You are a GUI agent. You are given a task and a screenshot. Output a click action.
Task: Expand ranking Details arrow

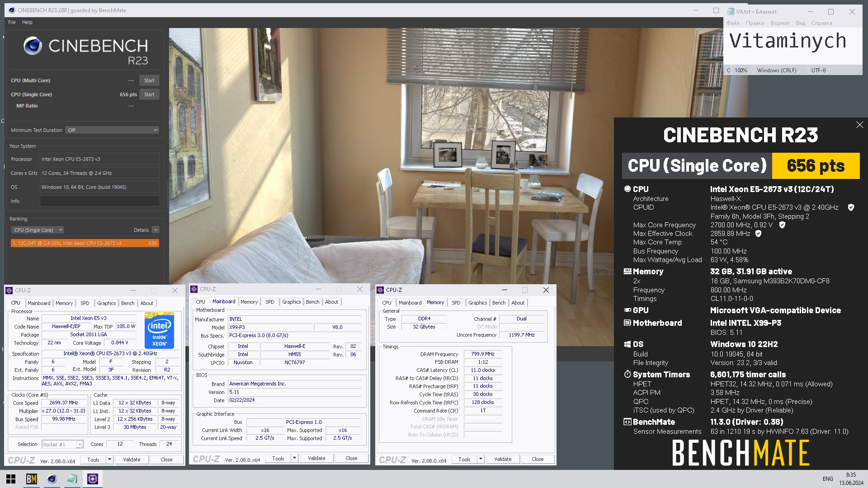point(156,230)
